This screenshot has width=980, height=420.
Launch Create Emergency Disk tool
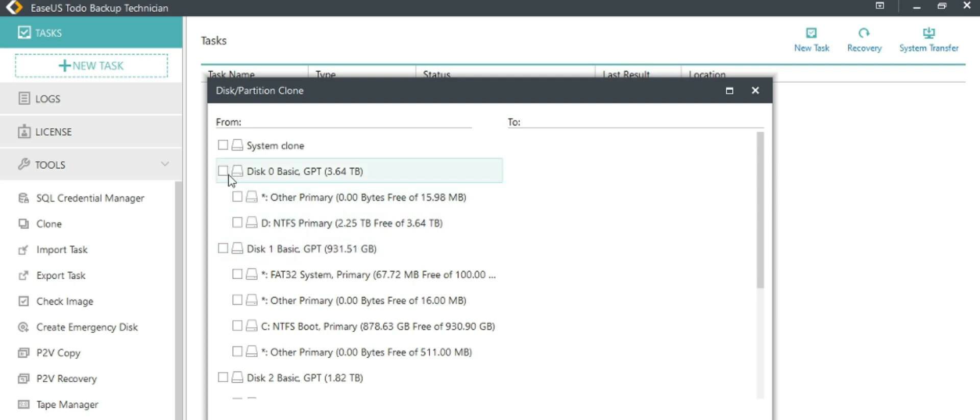coord(87,327)
